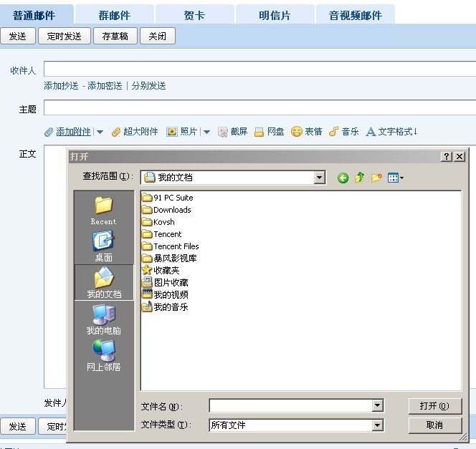The width and height of the screenshot is (476, 449).
Task: Click the 音乐 note icon
Action: pos(333,132)
